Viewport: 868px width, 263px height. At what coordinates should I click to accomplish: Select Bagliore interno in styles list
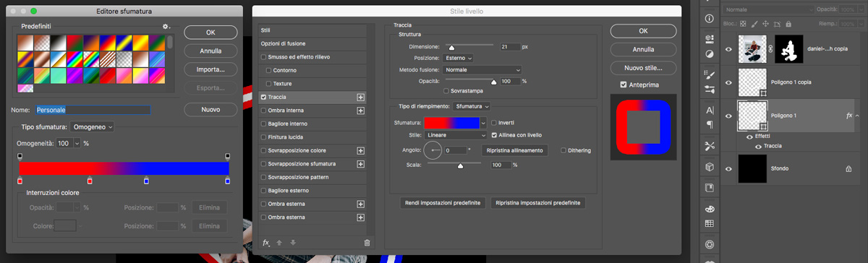(x=313, y=124)
